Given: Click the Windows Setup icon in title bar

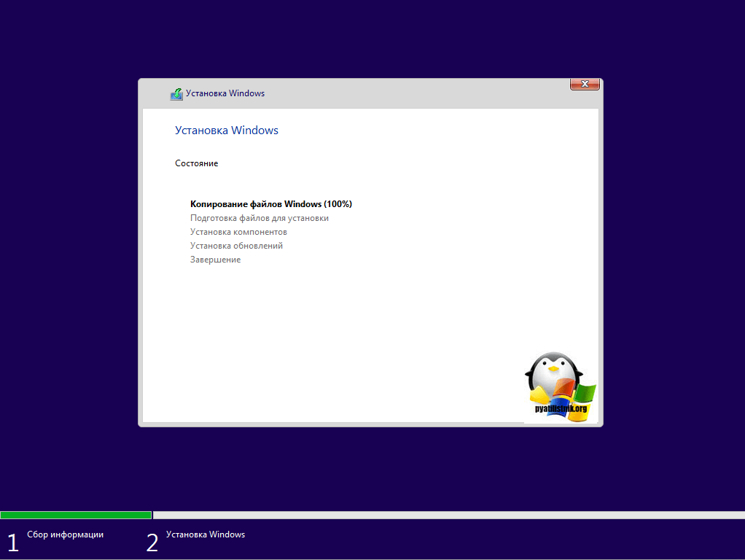Looking at the screenshot, I should click(176, 94).
